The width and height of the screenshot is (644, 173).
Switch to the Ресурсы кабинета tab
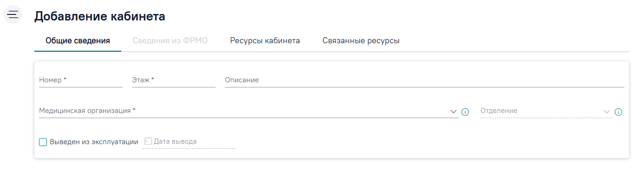[265, 40]
